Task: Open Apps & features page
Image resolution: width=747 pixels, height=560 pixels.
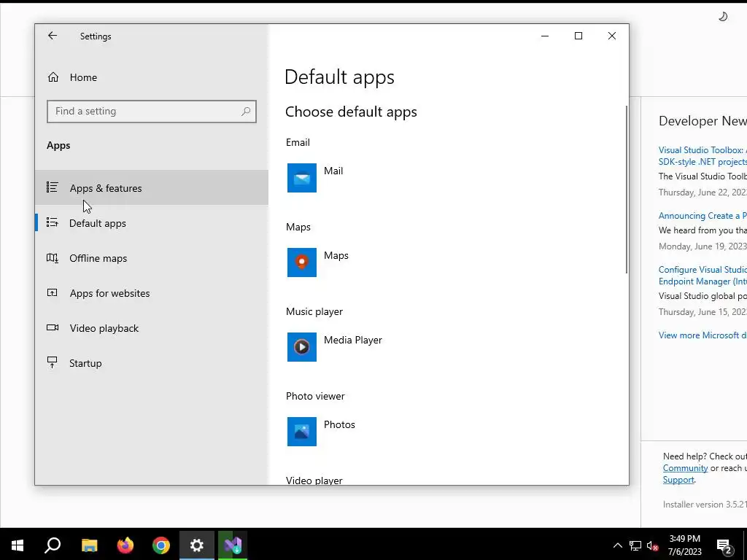Action: click(x=152, y=187)
